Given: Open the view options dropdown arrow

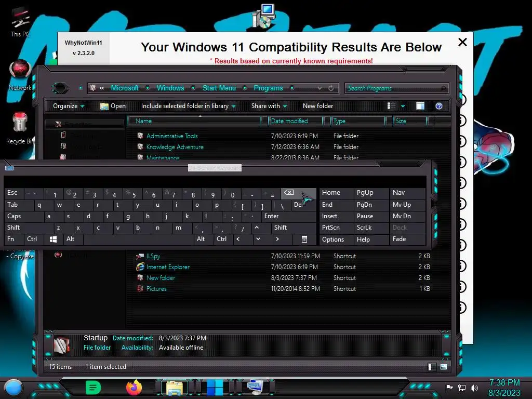Looking at the screenshot, I should coord(403,106).
